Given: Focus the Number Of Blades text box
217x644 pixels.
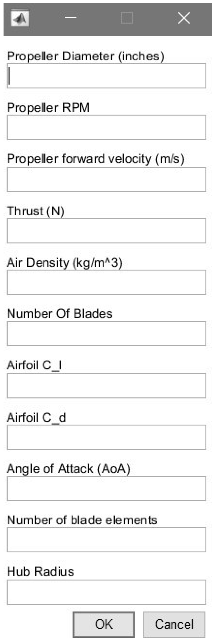Looking at the screenshot, I should (x=106, y=334).
